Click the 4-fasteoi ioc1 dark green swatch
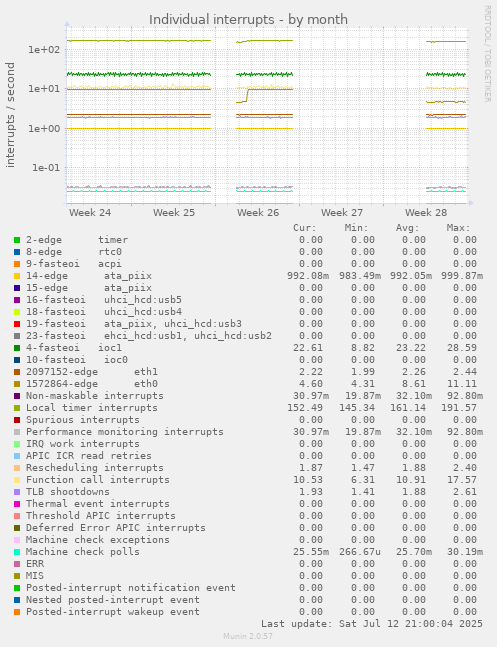497x647 pixels. click(x=17, y=348)
